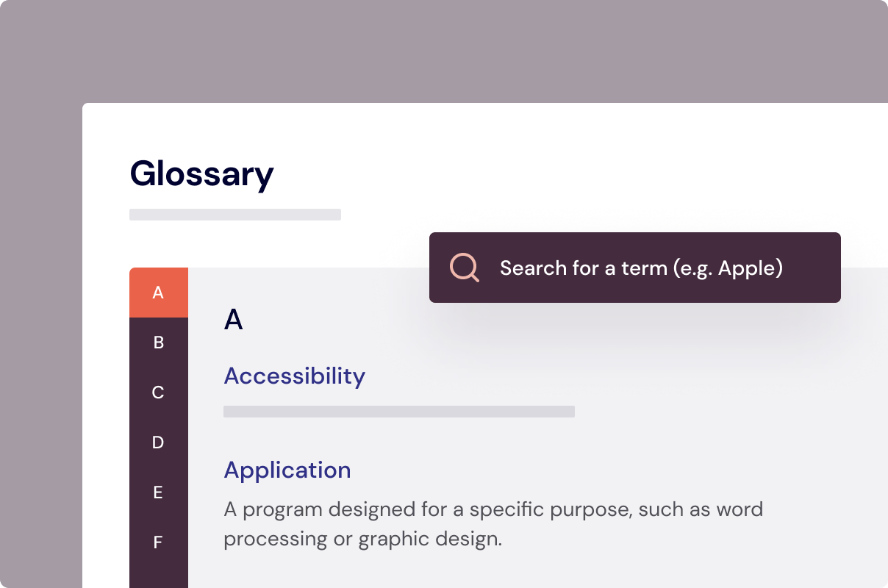Click the large 'A' section heading
The width and height of the screenshot is (888, 588).
coord(233,320)
